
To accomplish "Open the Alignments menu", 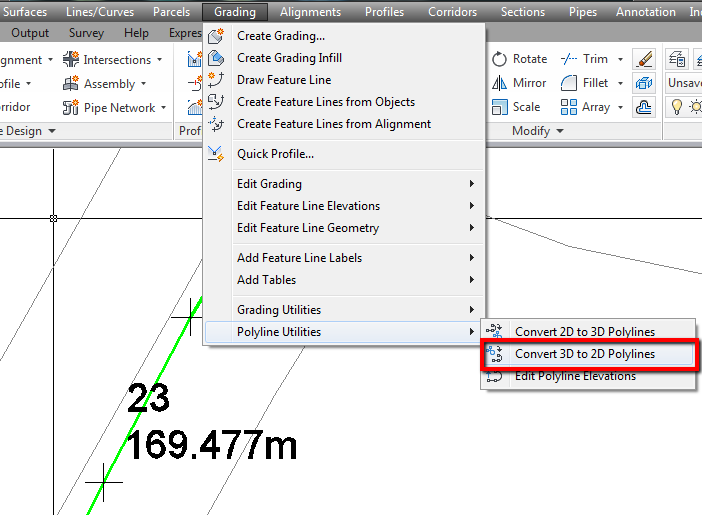I will click(310, 12).
